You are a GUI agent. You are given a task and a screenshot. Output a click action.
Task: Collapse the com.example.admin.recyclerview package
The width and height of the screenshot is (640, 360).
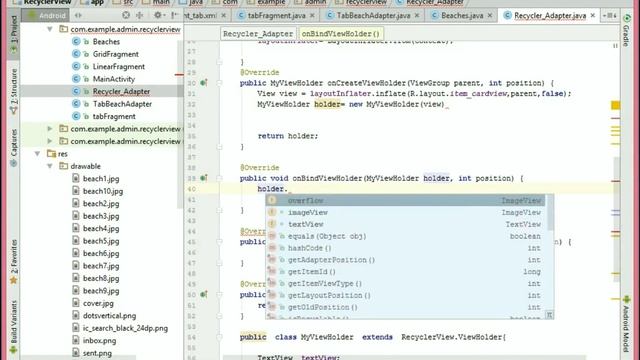click(50, 29)
